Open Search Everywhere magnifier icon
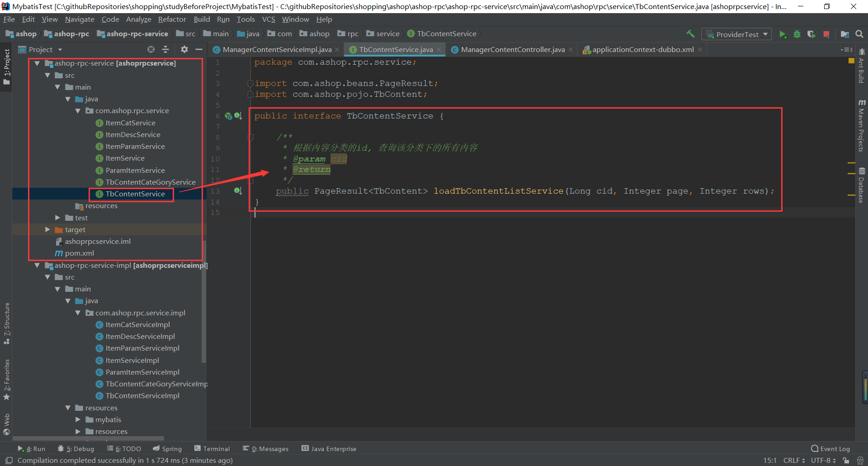Viewport: 868px width, 466px height. pos(859,34)
